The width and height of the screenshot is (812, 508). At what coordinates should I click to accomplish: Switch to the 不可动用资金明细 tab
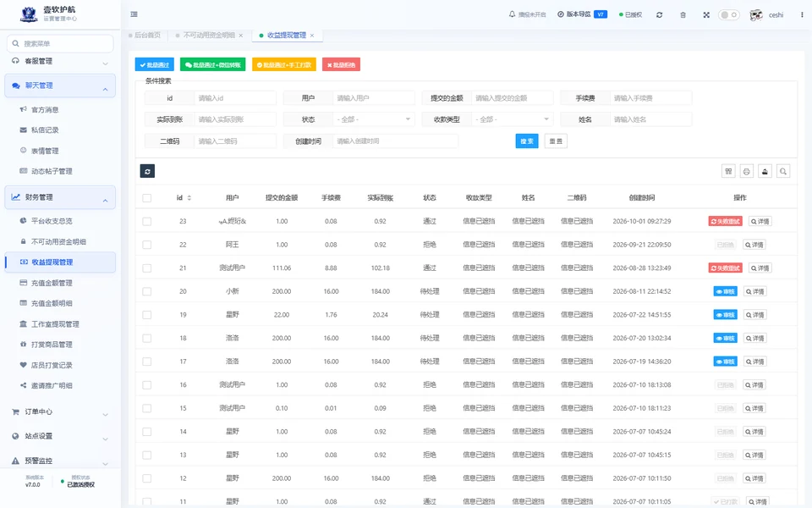pyautogui.click(x=209, y=36)
